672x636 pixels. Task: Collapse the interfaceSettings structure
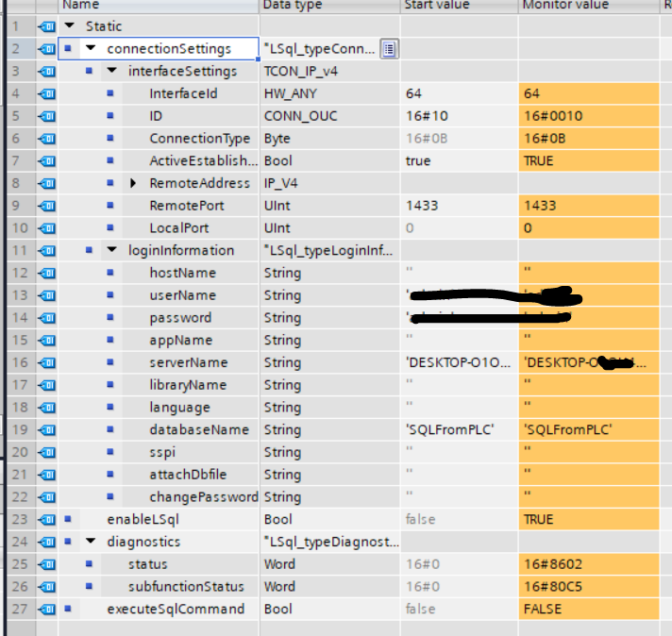[x=111, y=71]
